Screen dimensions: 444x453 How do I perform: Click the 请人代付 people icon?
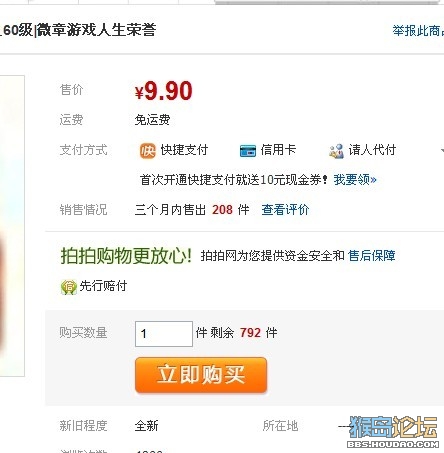[336, 151]
